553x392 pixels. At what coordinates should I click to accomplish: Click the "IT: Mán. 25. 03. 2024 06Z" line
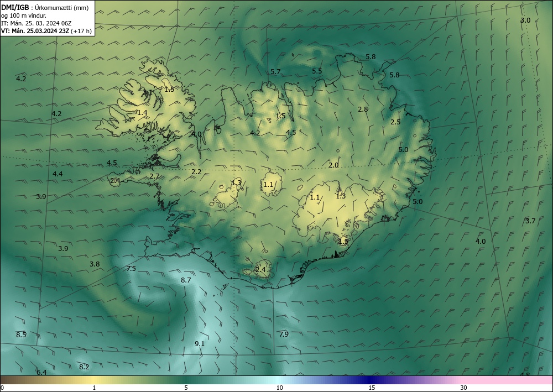36,23
